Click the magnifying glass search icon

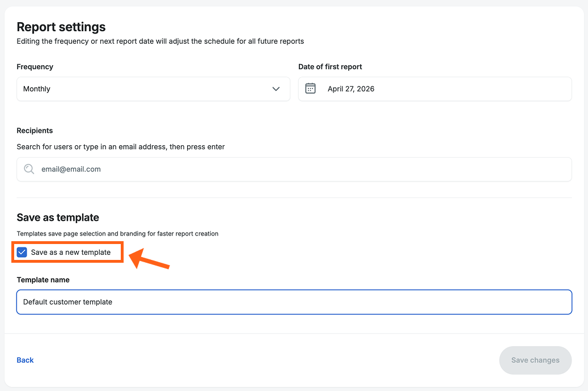point(29,169)
